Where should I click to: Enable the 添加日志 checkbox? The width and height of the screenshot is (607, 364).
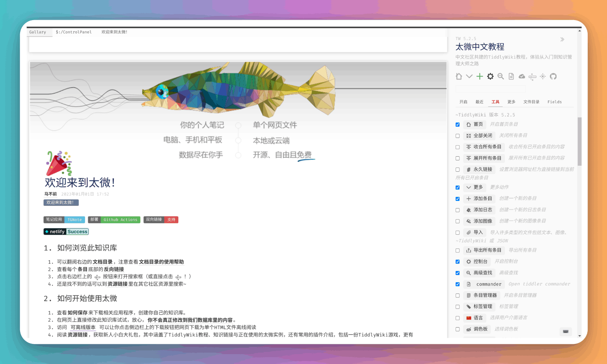(458, 210)
